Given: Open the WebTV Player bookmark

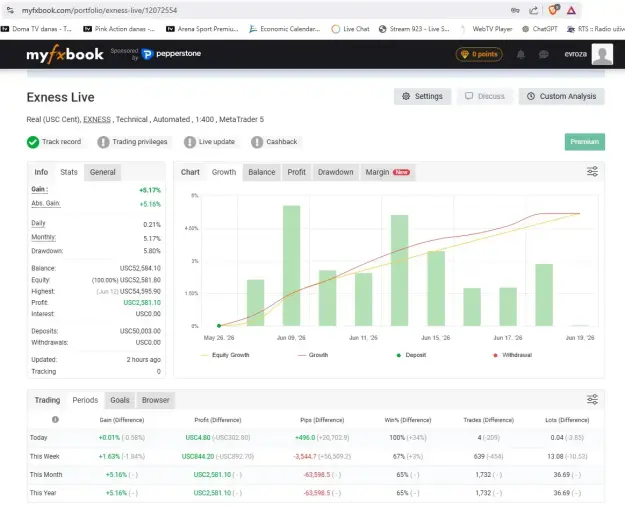Looking at the screenshot, I should point(486,29).
